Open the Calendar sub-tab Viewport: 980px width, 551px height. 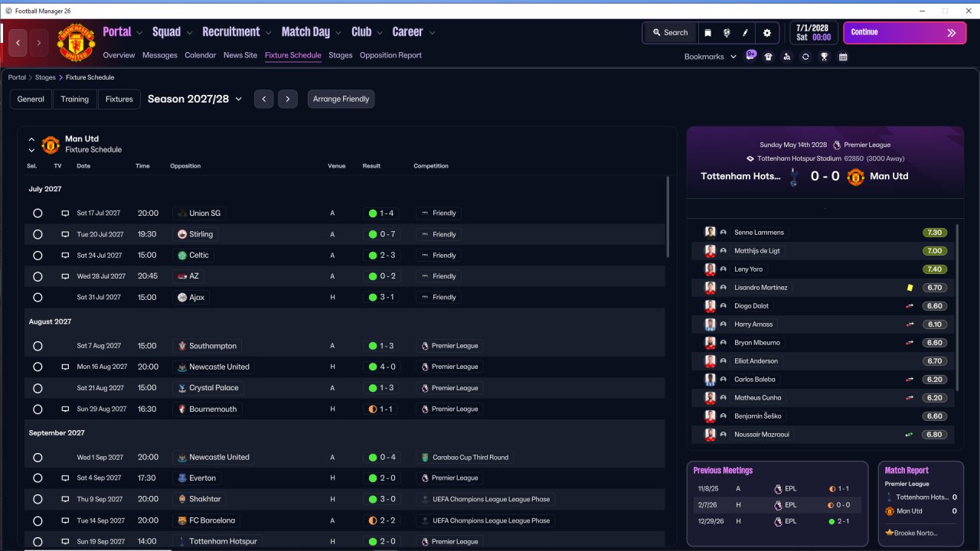click(201, 55)
